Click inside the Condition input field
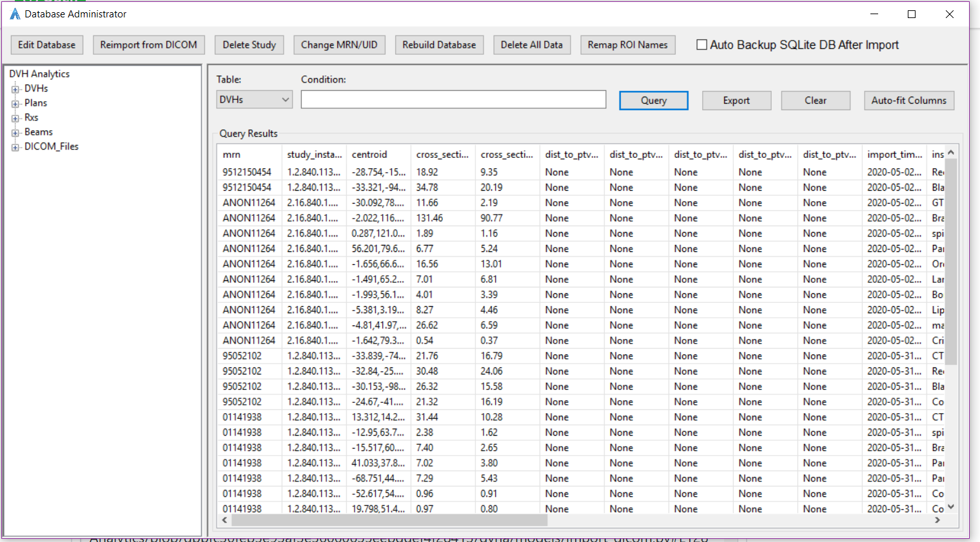The height and width of the screenshot is (542, 980). point(453,99)
